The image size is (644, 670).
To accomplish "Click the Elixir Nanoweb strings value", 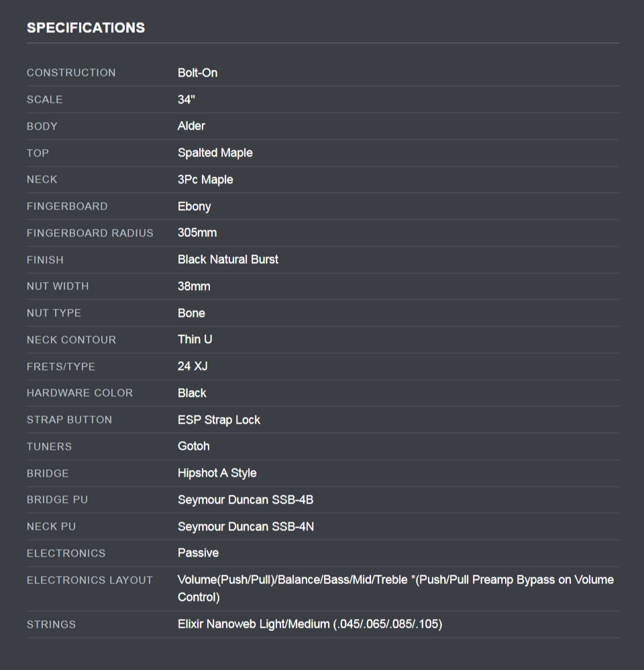I will coord(309,624).
